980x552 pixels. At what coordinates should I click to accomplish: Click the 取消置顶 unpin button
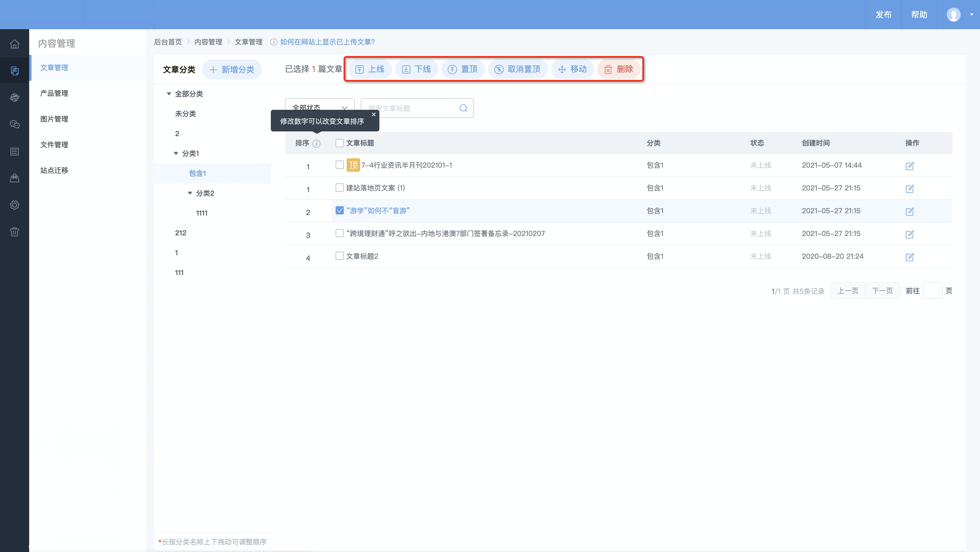(x=517, y=69)
